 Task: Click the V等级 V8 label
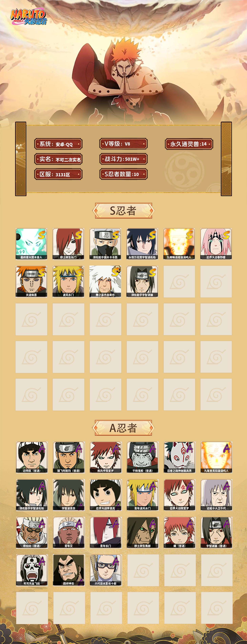(x=123, y=144)
